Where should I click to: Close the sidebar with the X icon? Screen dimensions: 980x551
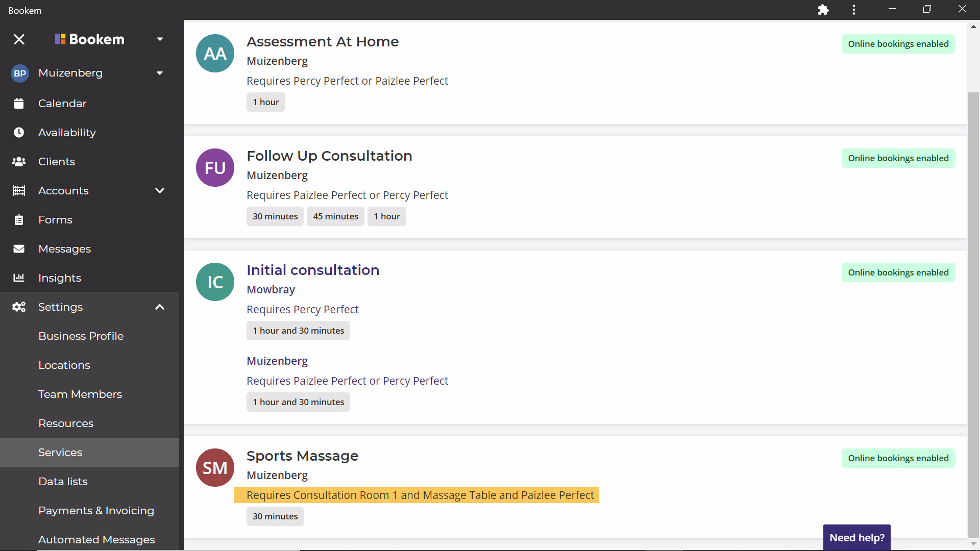[19, 39]
